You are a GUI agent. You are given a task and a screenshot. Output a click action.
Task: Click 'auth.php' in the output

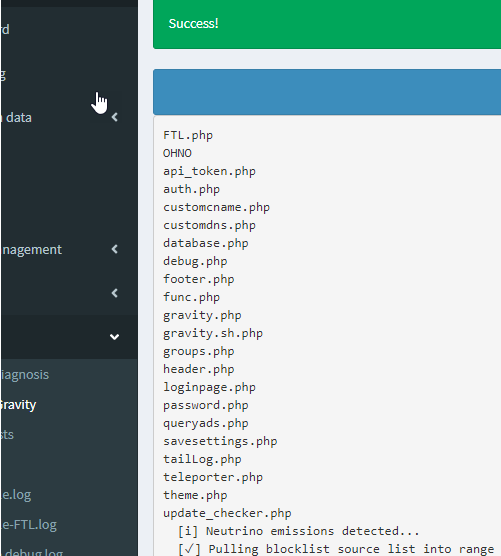191,189
